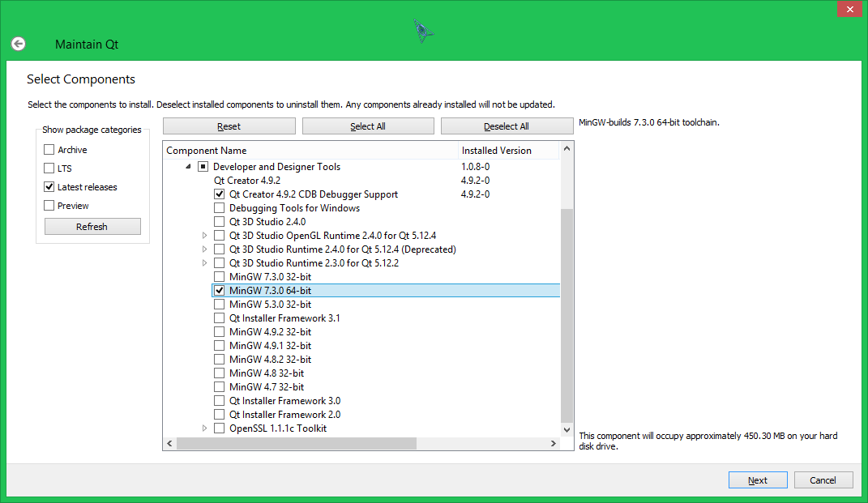Click the horizontal scrollbar right arrow
The height and width of the screenshot is (503, 868).
click(553, 443)
